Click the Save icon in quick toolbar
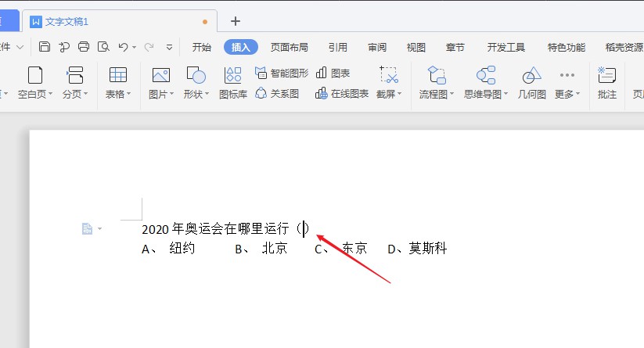The image size is (644, 348). point(45,47)
